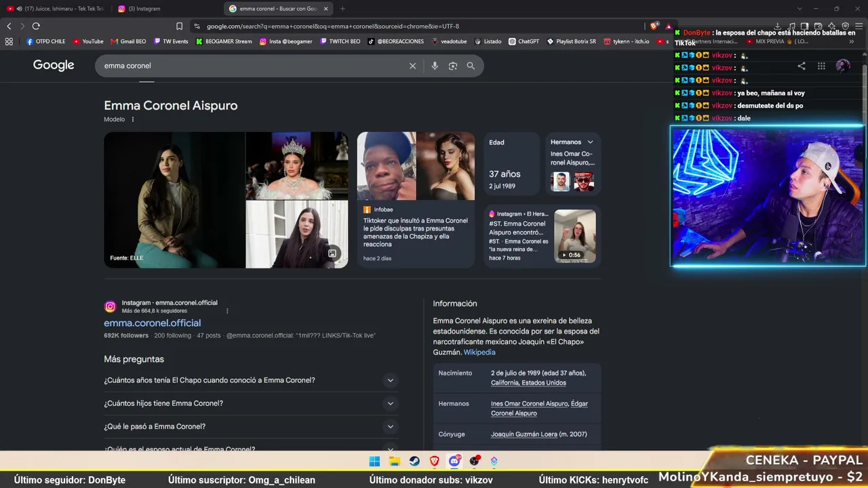This screenshot has height=488, width=868.
Task: Open the tab search dropdown chevron
Action: coord(800,9)
